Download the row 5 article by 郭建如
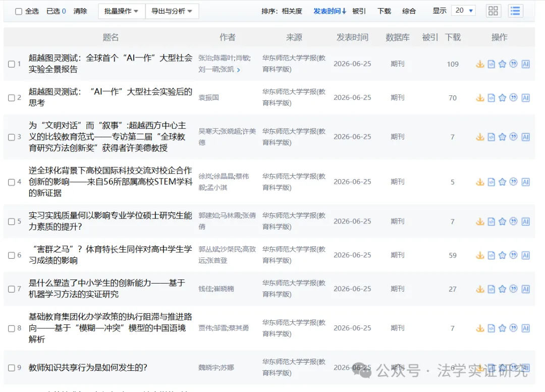545x392 pixels. 480,221
